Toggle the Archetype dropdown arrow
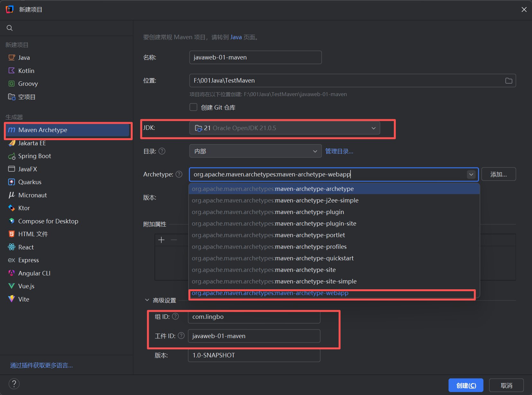Image resolution: width=532 pixels, height=395 pixels. (471, 175)
